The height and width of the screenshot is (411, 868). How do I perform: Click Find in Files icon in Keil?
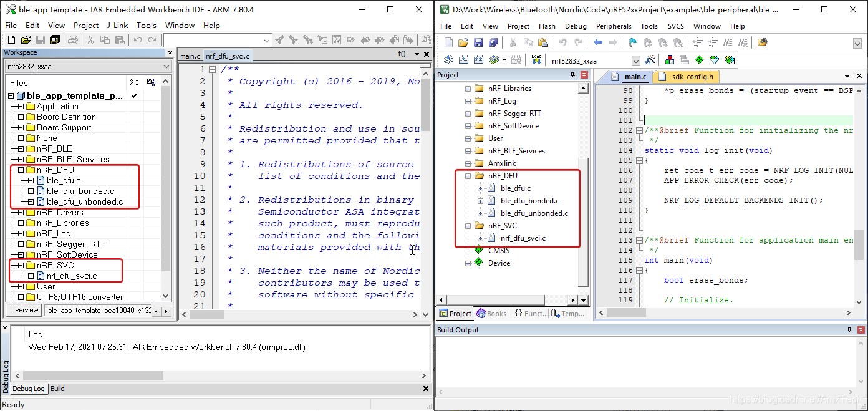762,42
